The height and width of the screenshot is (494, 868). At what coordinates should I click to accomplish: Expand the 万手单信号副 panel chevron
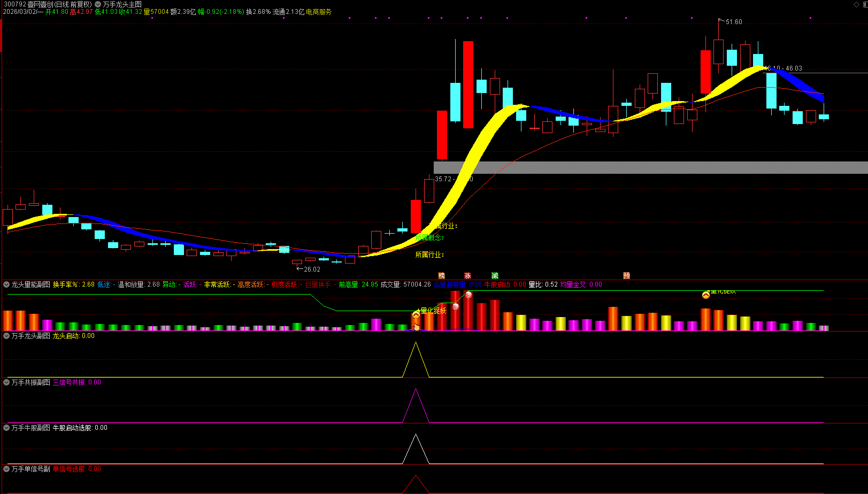click(6, 469)
